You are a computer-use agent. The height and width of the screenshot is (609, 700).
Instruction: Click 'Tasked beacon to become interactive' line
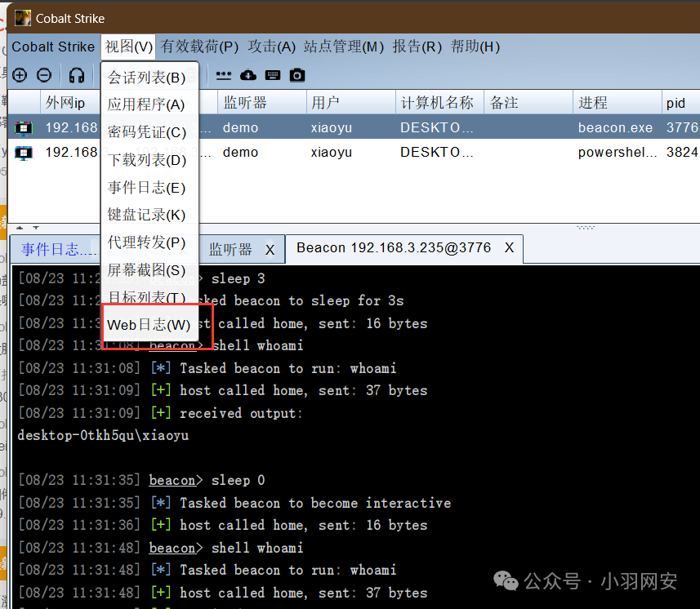pyautogui.click(x=315, y=503)
